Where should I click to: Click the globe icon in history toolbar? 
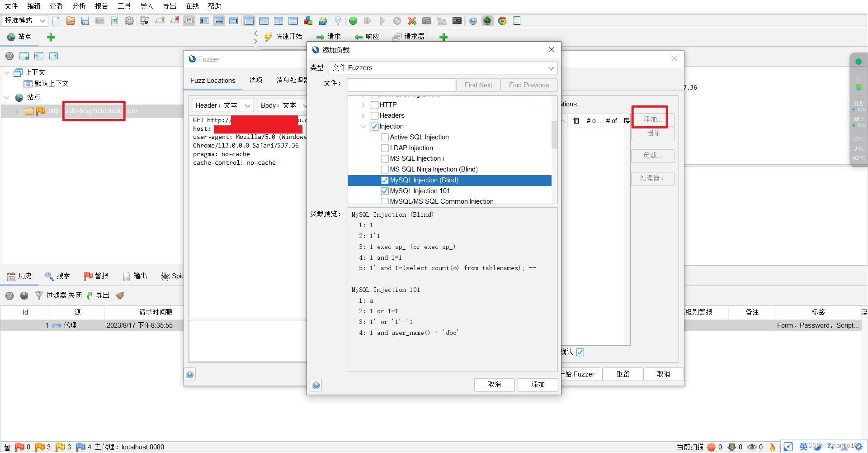point(24,296)
